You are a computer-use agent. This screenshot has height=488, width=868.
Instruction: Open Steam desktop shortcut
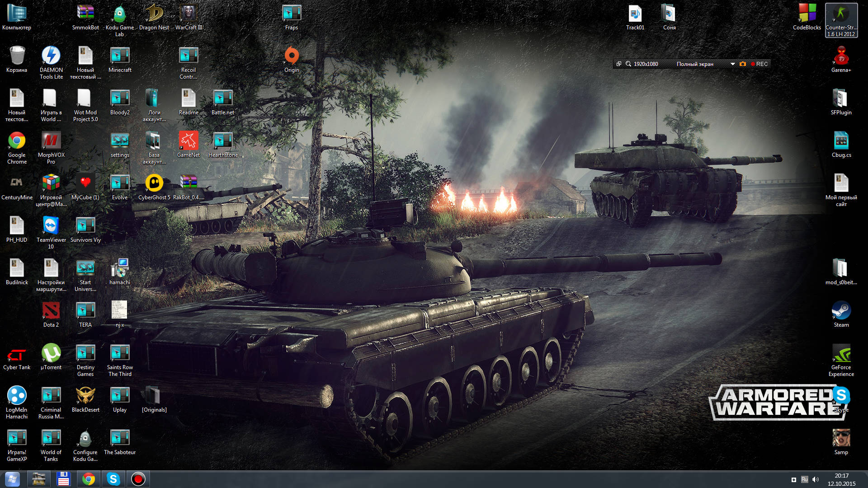pos(841,314)
